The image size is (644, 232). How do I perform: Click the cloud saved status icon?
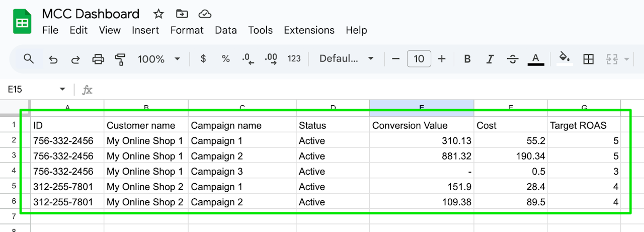point(205,14)
